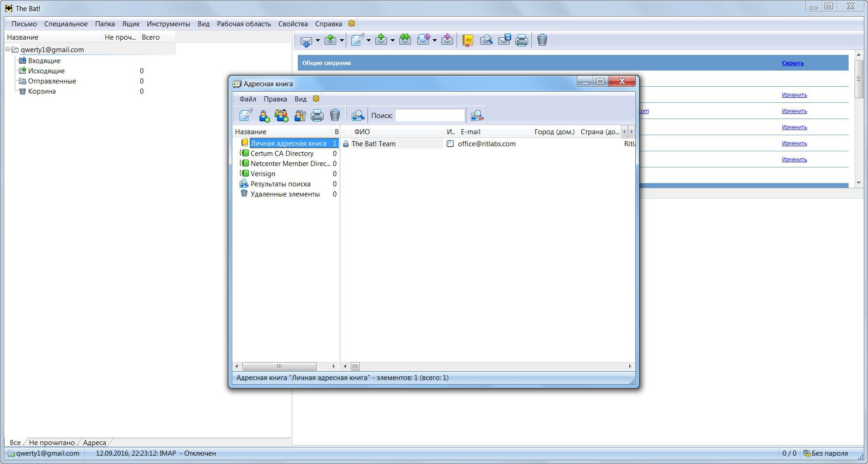Select Результаты поиска in the address book tree

[280, 184]
